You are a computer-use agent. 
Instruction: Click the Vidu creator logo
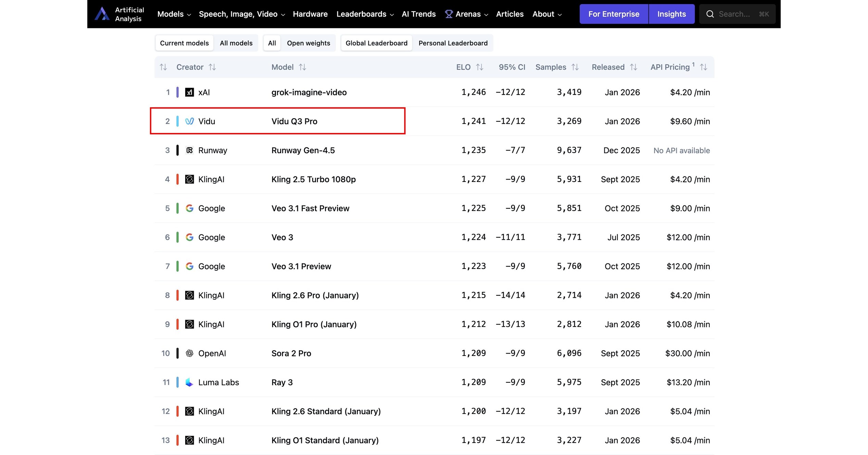(190, 121)
